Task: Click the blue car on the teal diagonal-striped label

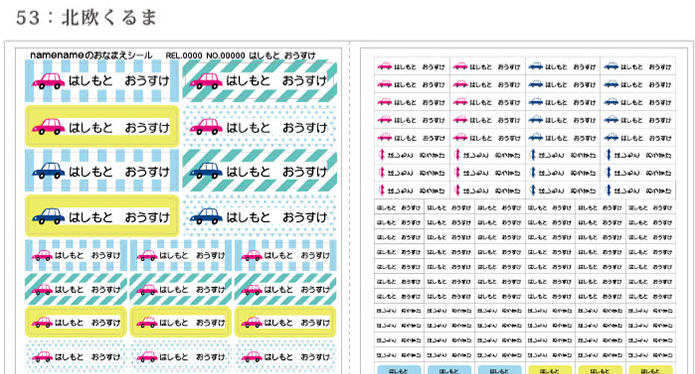Action: point(206,171)
